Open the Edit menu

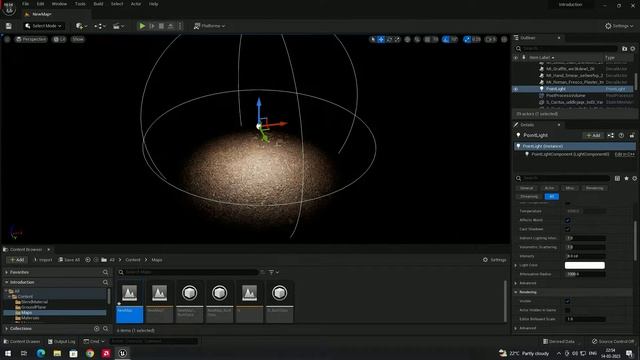(40, 4)
